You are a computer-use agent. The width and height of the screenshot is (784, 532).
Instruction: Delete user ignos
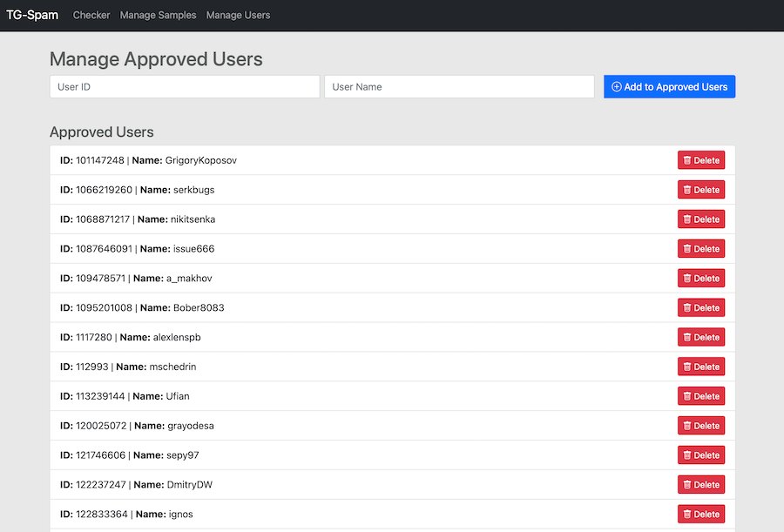click(701, 514)
